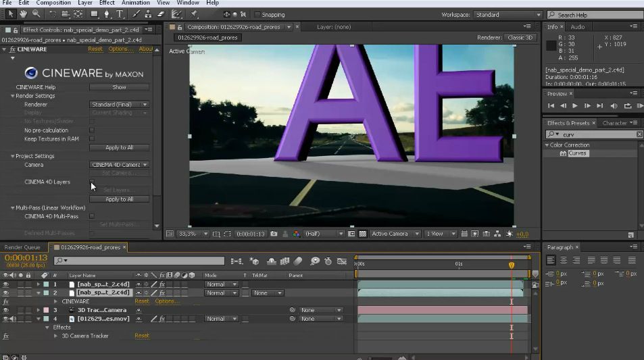
Task: Hide the 3D Tracker Camera layer
Action: click(5, 310)
